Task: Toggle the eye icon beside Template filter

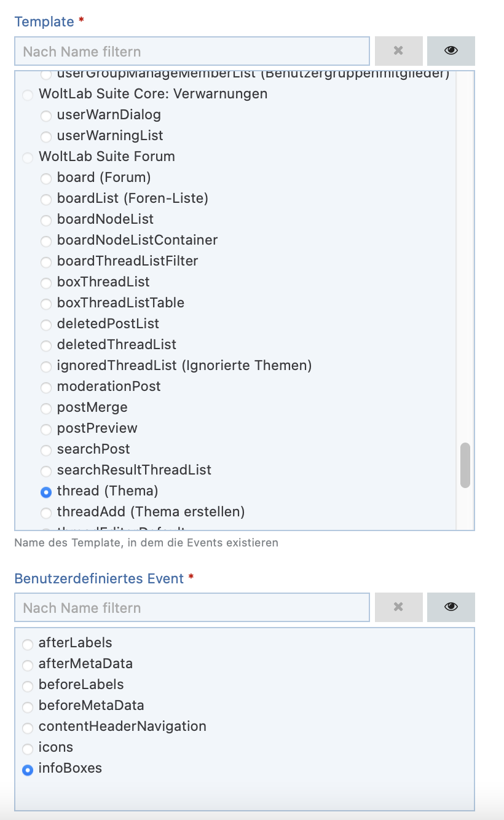Action: [x=451, y=51]
